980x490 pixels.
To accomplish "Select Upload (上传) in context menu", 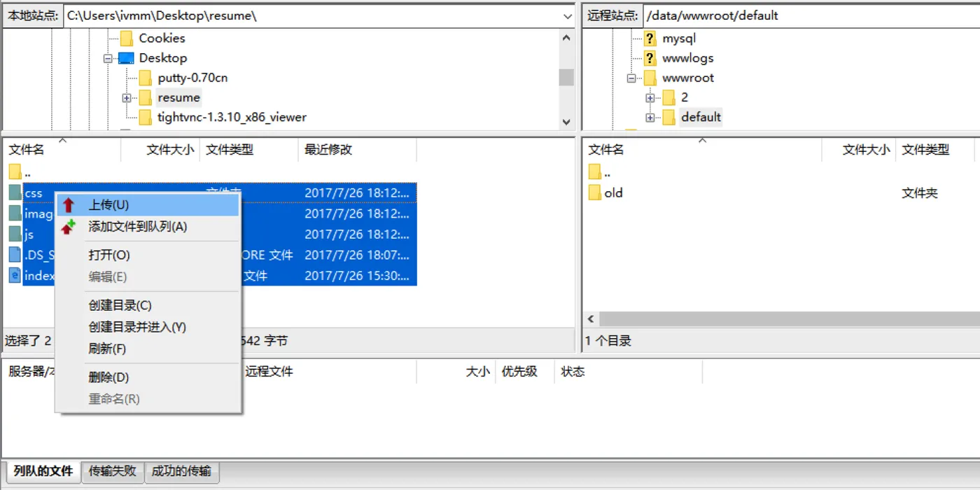I will point(148,205).
